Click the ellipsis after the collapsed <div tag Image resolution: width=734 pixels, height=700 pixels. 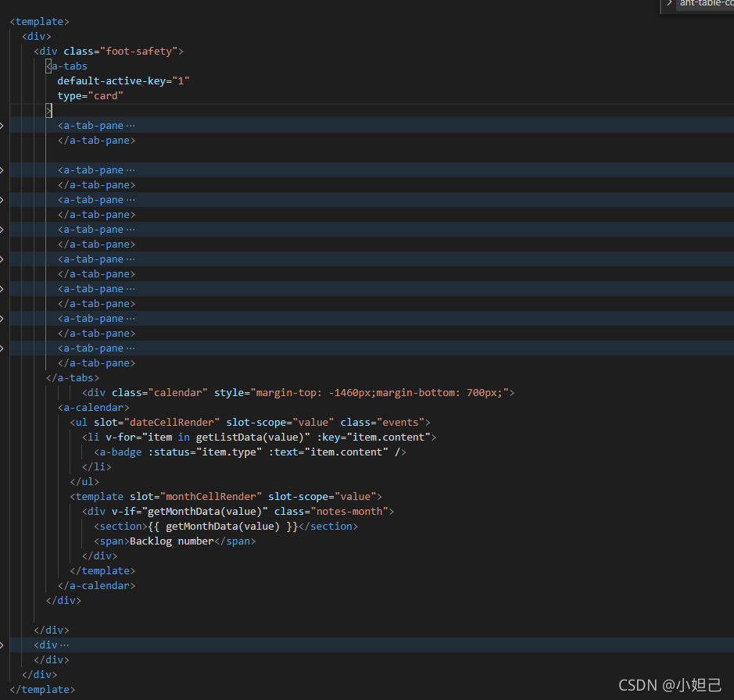coord(64,645)
